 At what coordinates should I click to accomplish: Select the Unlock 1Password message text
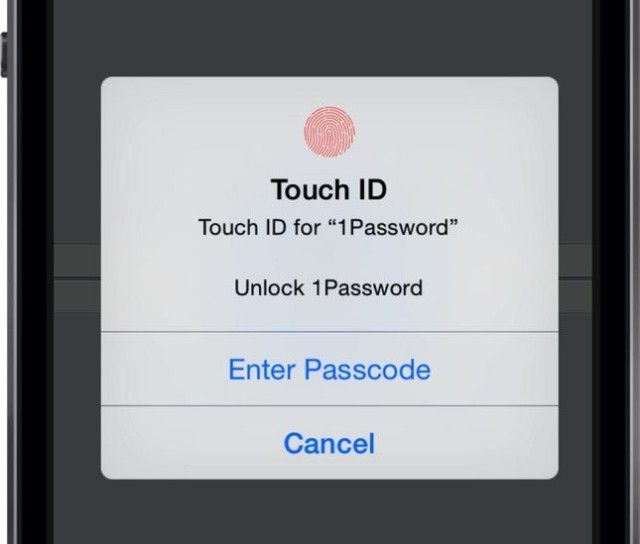328,288
